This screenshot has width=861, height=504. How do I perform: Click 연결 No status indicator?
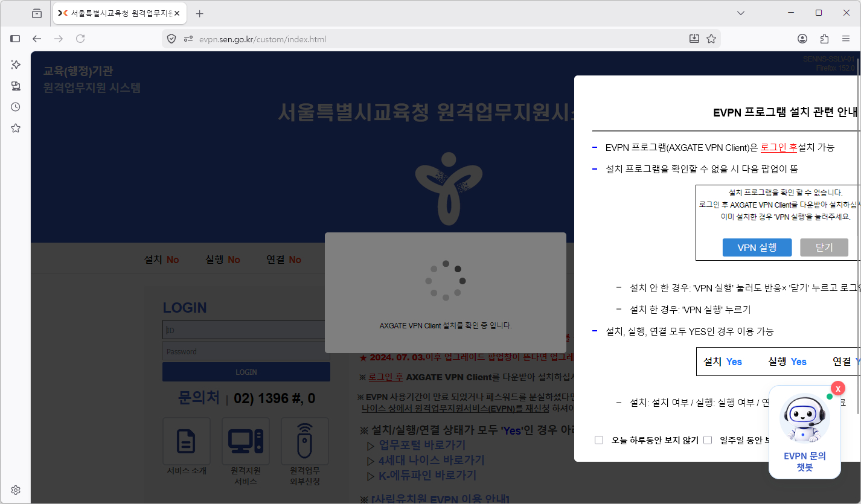[284, 260]
